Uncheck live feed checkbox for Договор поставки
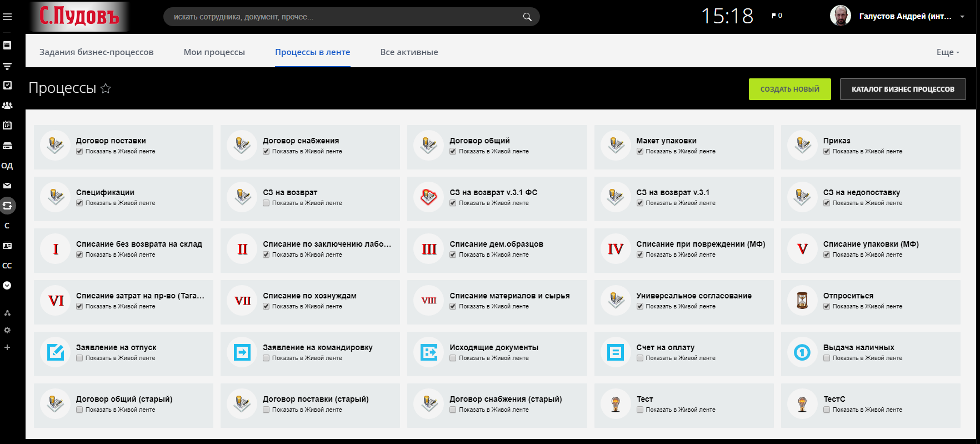The height and width of the screenshot is (444, 980). point(79,151)
